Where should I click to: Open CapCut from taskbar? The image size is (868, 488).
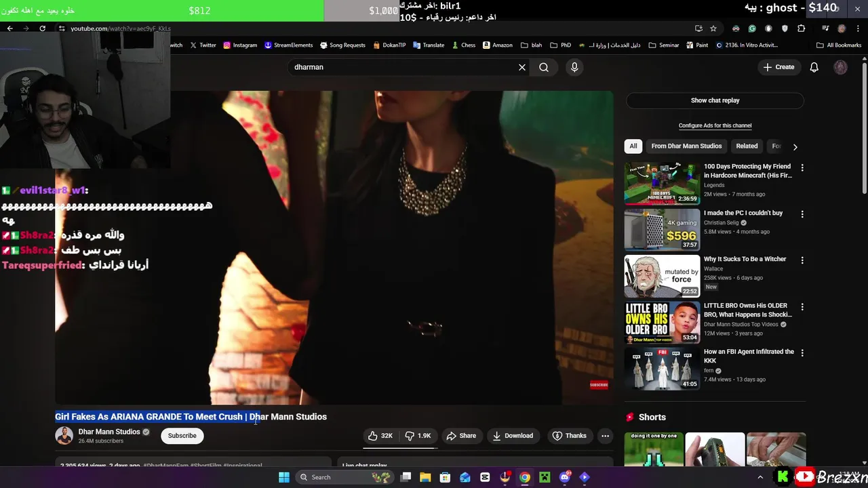click(485, 477)
